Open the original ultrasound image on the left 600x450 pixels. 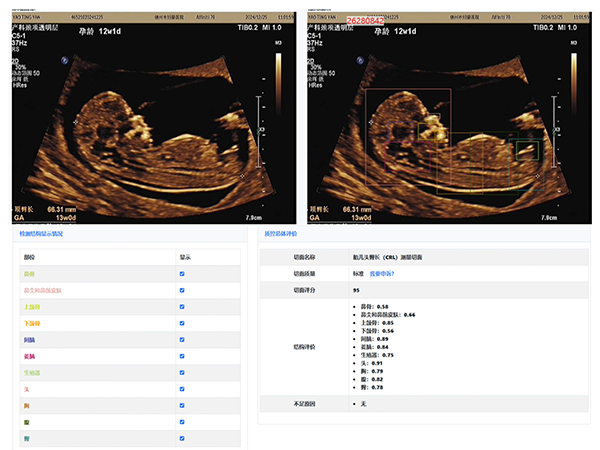click(x=148, y=117)
